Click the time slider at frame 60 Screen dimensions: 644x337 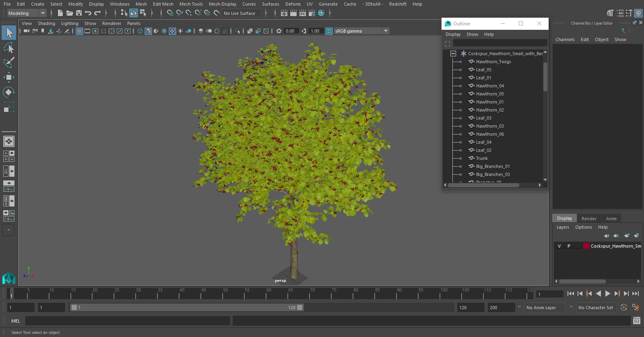266,294
